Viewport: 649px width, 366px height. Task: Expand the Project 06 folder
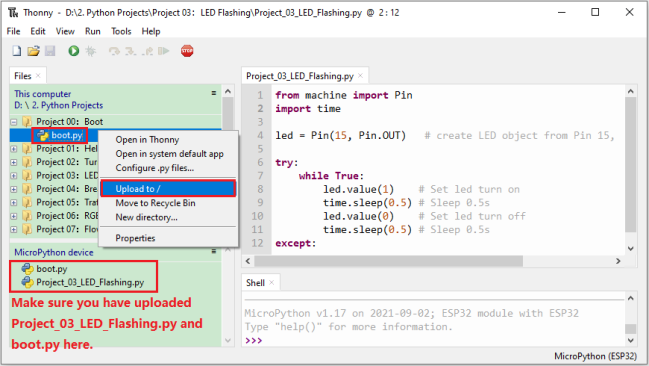(14, 216)
